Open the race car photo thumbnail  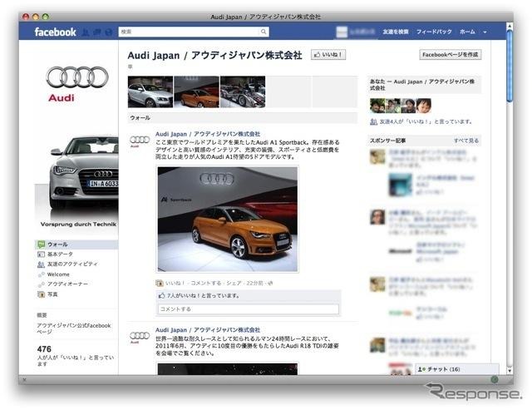(x=243, y=91)
